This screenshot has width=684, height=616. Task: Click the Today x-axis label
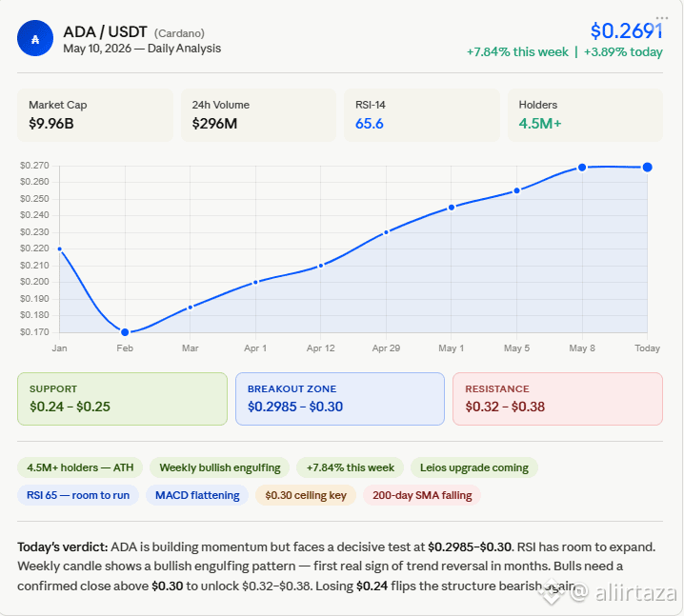tap(648, 348)
